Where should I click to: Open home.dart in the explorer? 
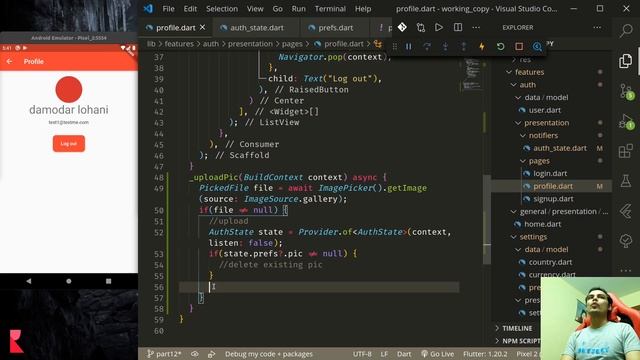coord(542,224)
